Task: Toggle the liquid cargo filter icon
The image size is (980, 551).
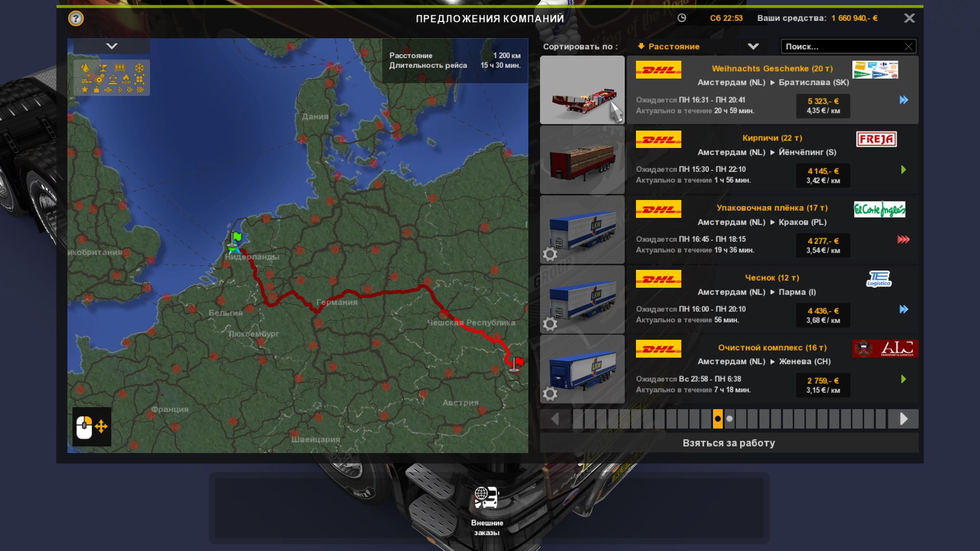Action: pos(85,68)
